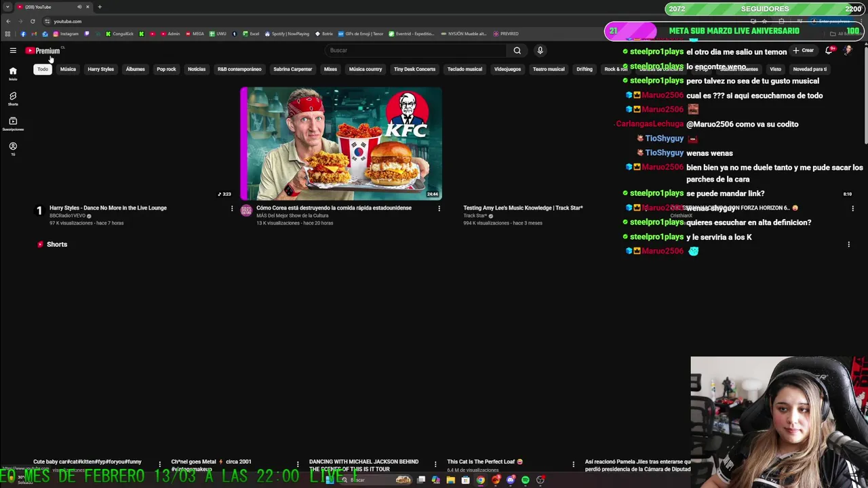Screen dimensions: 868x488
Task: Click the Chrome icon in the taskbar
Action: point(481,480)
